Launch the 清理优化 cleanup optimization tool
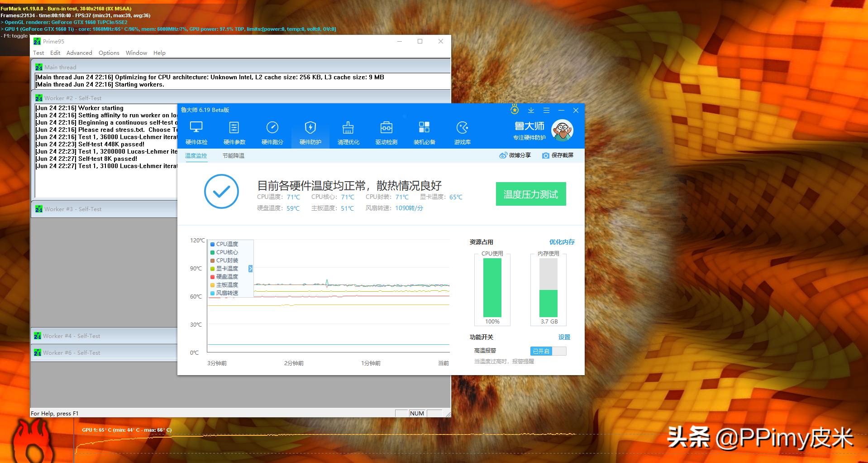Viewport: 868px width, 463px height. pos(348,132)
